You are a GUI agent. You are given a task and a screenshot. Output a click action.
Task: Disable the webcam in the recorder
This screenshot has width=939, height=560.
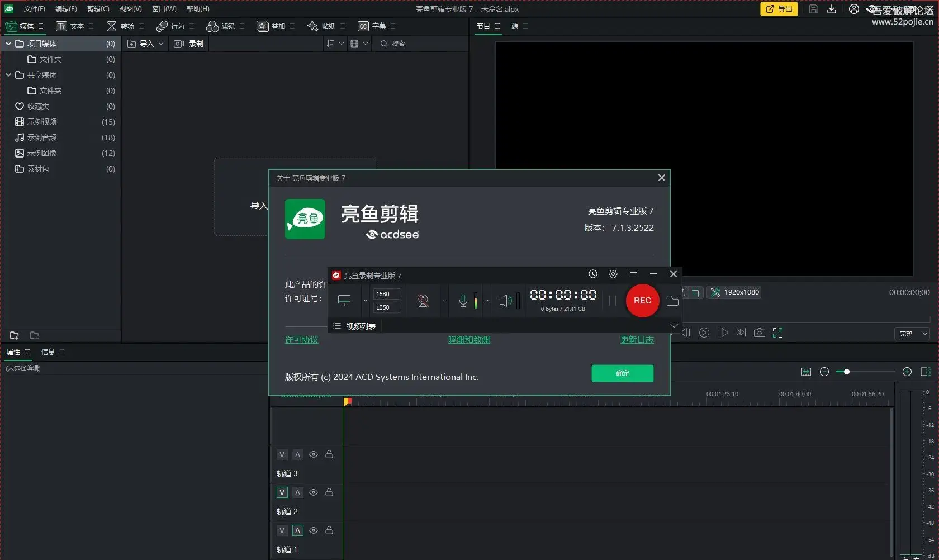click(x=424, y=301)
